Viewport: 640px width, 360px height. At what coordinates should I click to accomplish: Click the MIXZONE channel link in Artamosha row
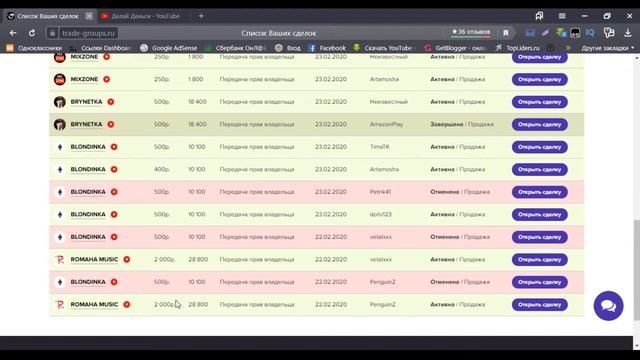click(84, 79)
